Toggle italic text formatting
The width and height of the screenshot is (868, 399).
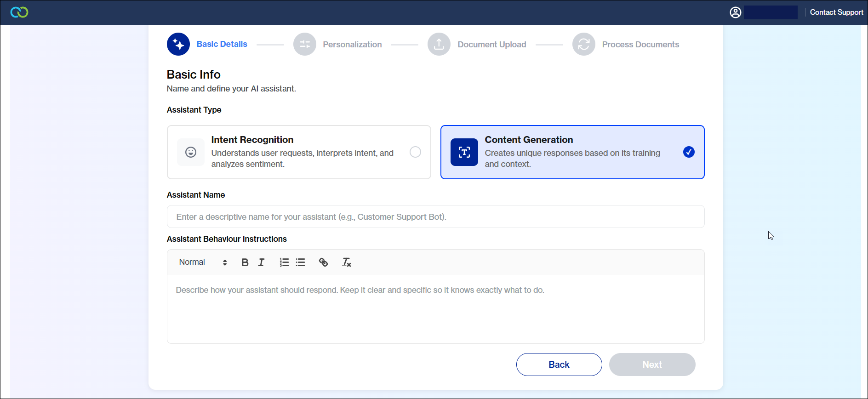coord(261,262)
